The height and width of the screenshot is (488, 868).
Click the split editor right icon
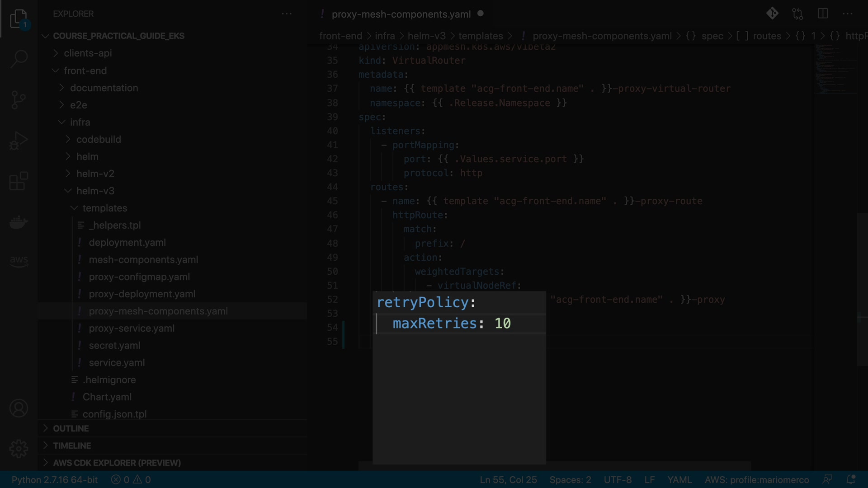pos(823,14)
